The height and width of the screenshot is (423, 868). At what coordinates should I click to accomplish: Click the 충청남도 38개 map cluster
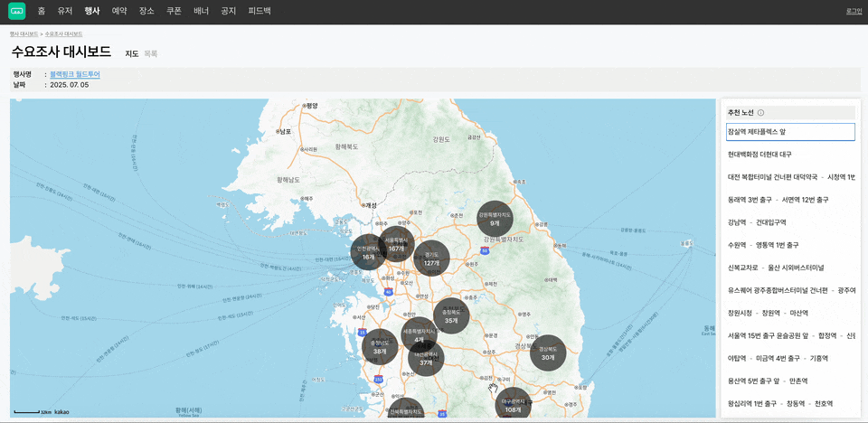[380, 346]
